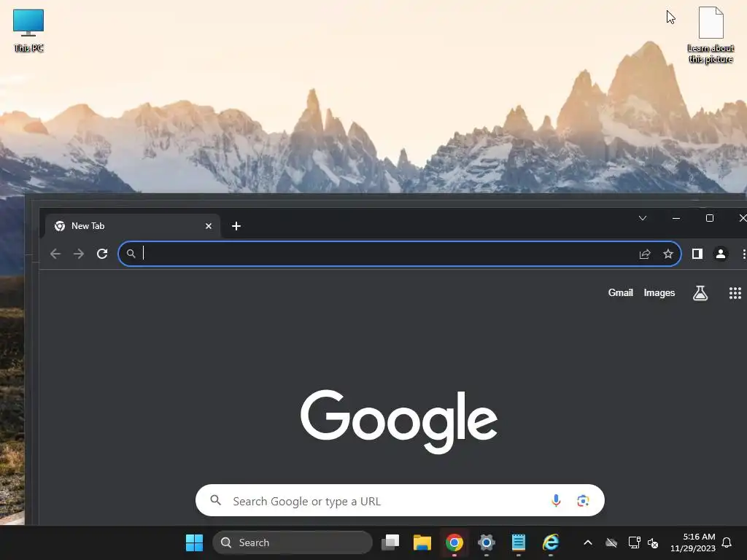Start voice search with the microphone icon

555,500
